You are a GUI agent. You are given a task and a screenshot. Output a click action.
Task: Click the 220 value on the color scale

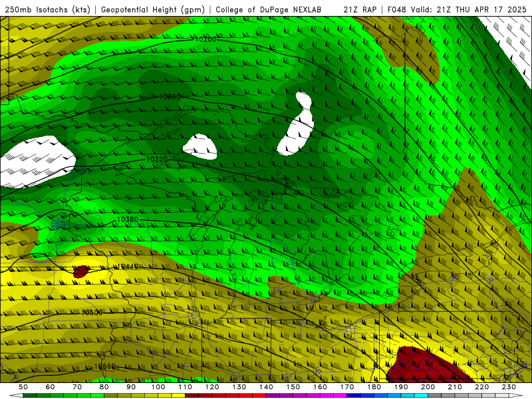tap(482, 387)
